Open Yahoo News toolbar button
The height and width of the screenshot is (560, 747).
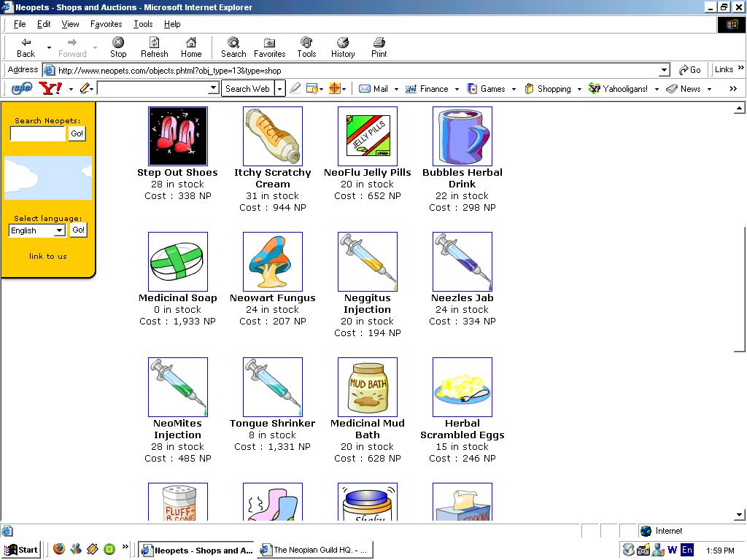click(684, 88)
